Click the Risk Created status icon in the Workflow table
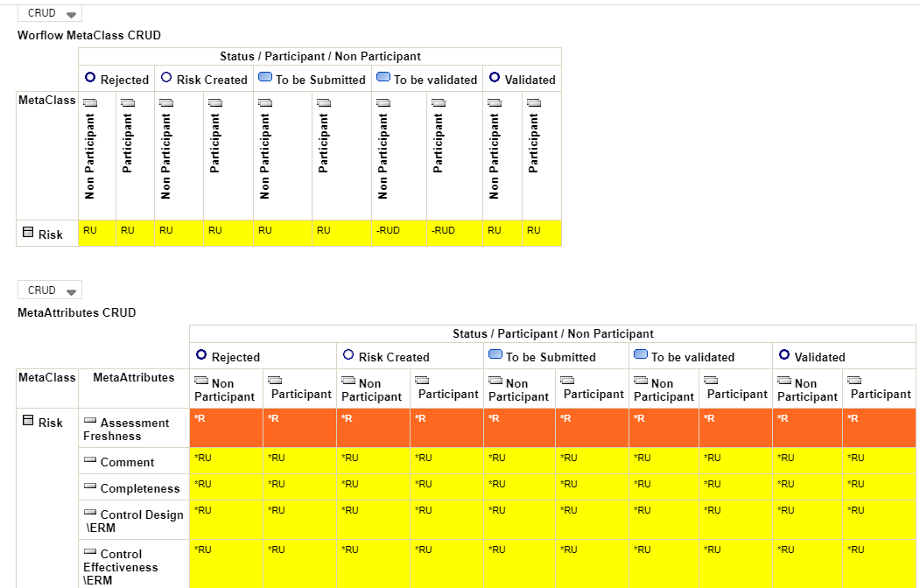Image resolution: width=920 pixels, height=588 pixels. 166,78
